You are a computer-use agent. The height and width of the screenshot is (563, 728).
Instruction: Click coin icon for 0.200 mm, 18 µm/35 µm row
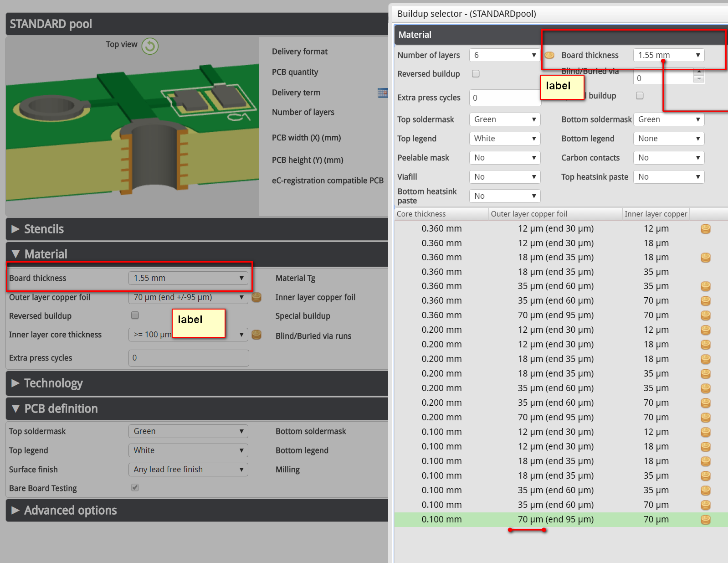click(705, 373)
